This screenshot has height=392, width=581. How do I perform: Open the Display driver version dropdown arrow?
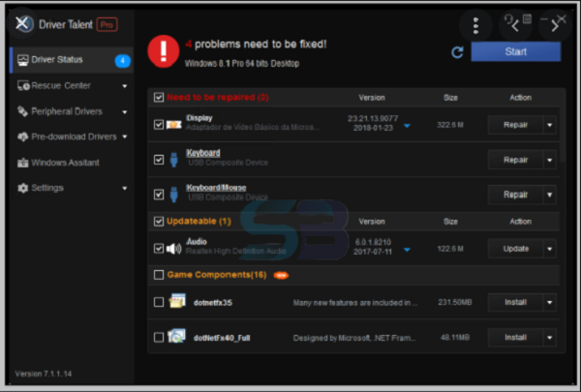pos(407,126)
